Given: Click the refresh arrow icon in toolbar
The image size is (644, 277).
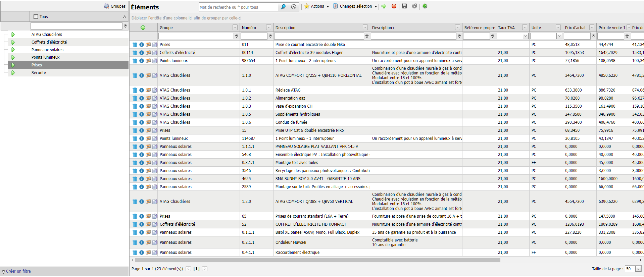Looking at the screenshot, I should 414,6.
